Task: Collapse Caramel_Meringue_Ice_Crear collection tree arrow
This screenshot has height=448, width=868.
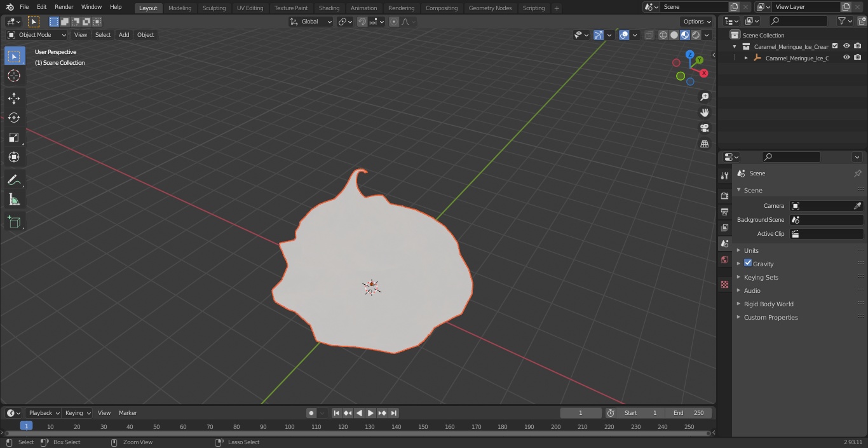Action: coord(735,46)
